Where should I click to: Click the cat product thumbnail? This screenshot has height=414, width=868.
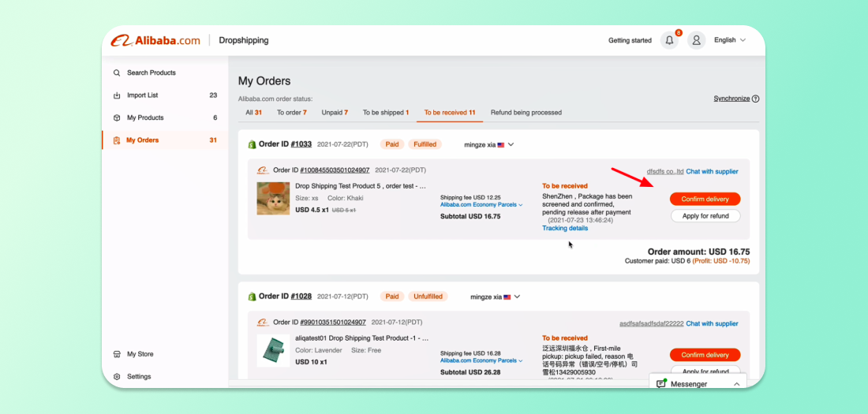click(x=274, y=199)
